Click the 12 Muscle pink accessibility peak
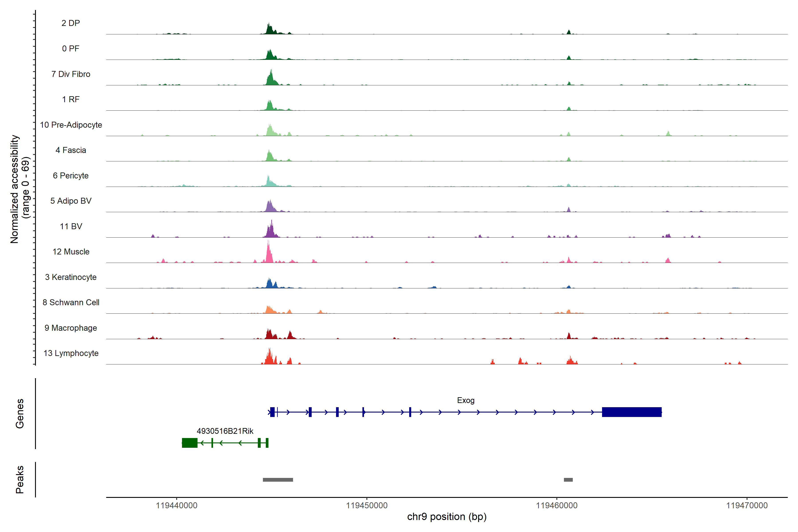Image resolution: width=798 pixels, height=532 pixels. (269, 255)
